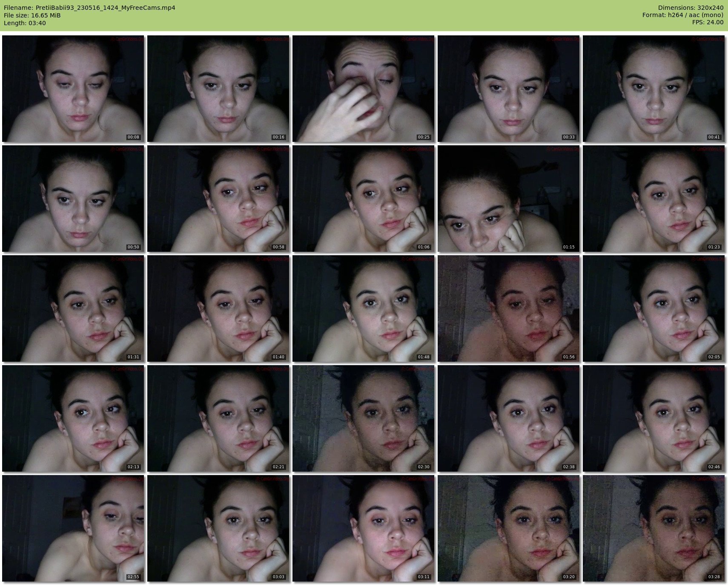
Task: Select the thumbnail marked 00:50
Action: pyautogui.click(x=73, y=199)
